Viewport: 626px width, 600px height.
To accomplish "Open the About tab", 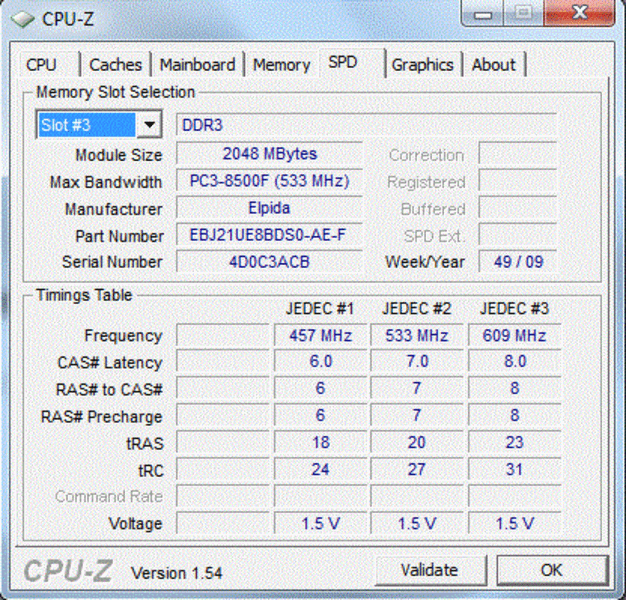I will [x=493, y=65].
